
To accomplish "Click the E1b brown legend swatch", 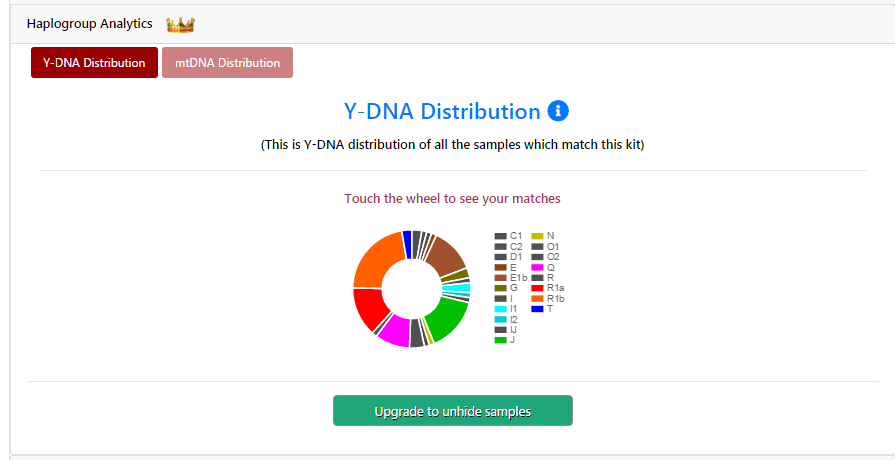I will click(501, 277).
